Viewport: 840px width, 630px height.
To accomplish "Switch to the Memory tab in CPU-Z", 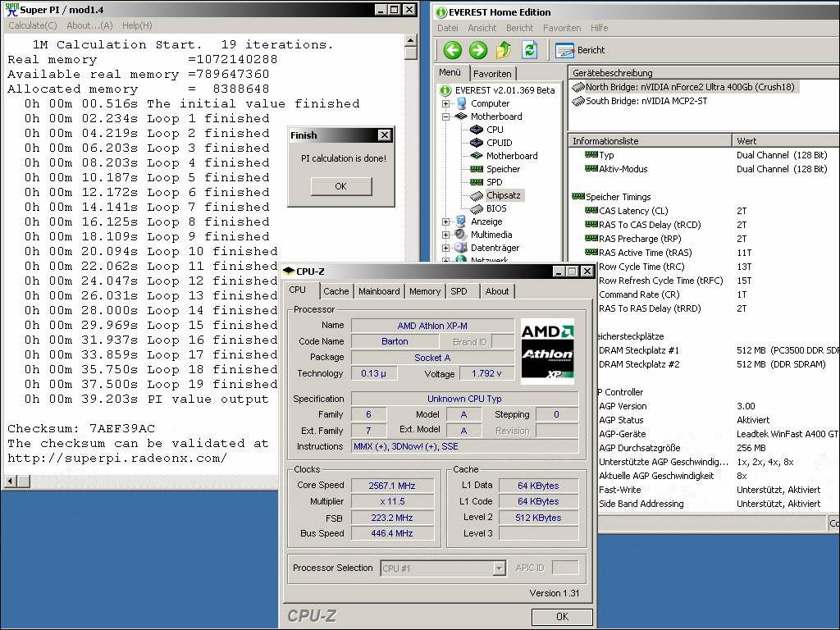I will (425, 291).
